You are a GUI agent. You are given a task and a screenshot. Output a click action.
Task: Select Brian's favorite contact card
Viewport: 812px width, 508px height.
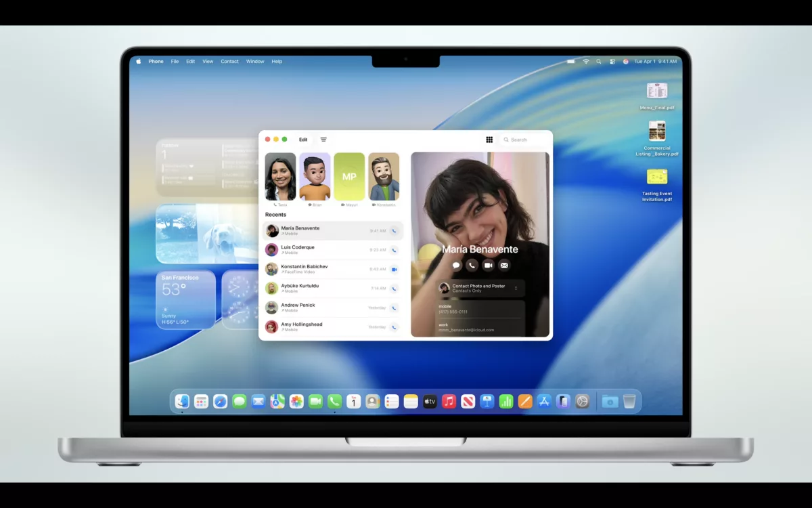[x=315, y=176]
